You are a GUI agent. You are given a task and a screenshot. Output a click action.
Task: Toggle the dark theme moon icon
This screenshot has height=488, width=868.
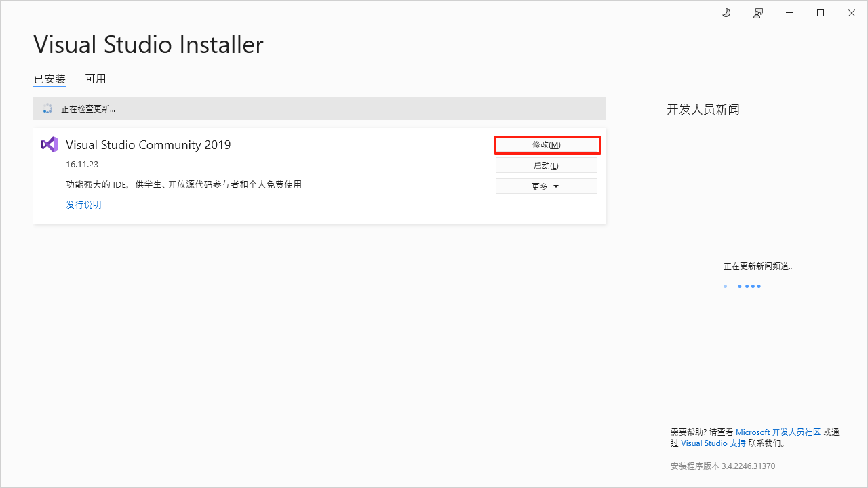726,13
